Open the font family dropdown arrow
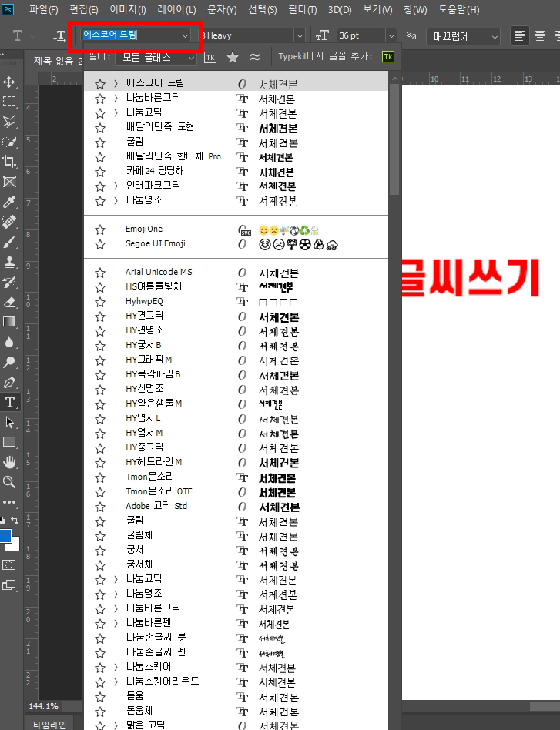The image size is (560, 730). pos(185,35)
